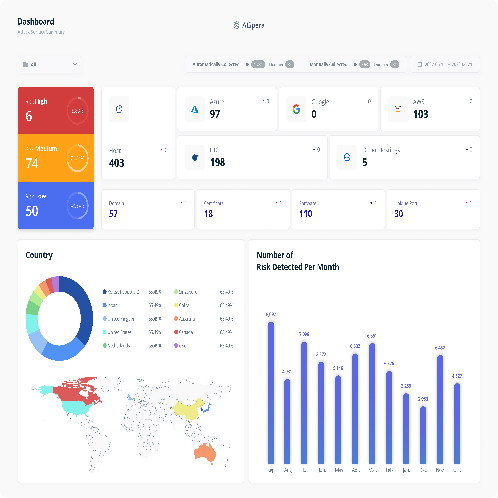Open the card showing 110

point(338,209)
